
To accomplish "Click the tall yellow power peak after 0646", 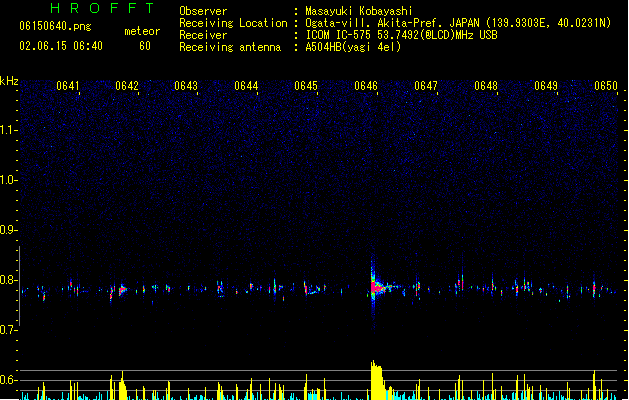I will 377,380.
